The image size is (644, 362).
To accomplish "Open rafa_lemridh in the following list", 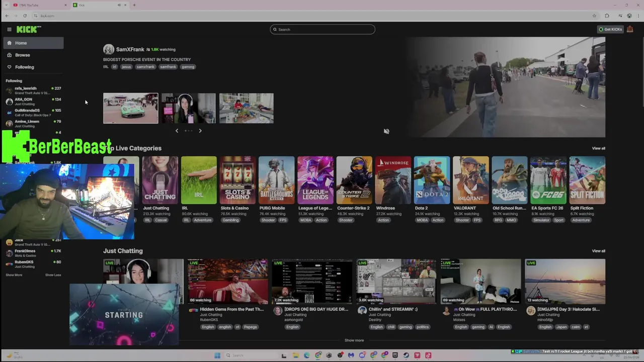I will 33,90.
